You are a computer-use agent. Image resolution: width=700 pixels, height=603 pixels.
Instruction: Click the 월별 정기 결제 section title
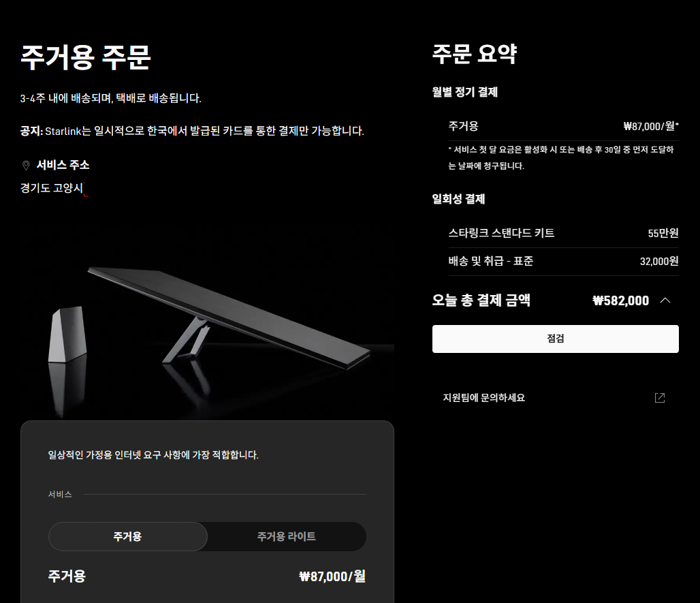[x=464, y=92]
